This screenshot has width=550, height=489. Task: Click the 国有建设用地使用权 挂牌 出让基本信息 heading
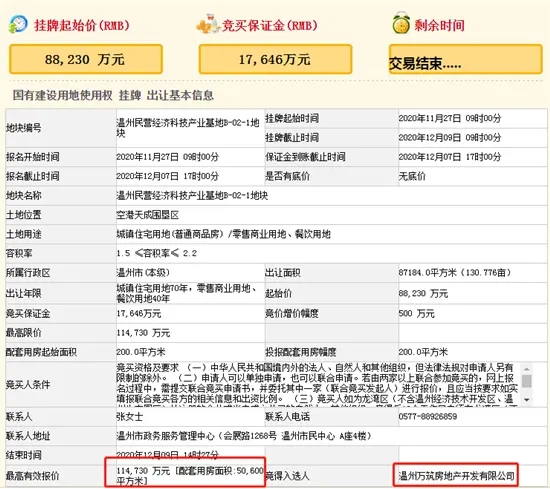point(113,95)
